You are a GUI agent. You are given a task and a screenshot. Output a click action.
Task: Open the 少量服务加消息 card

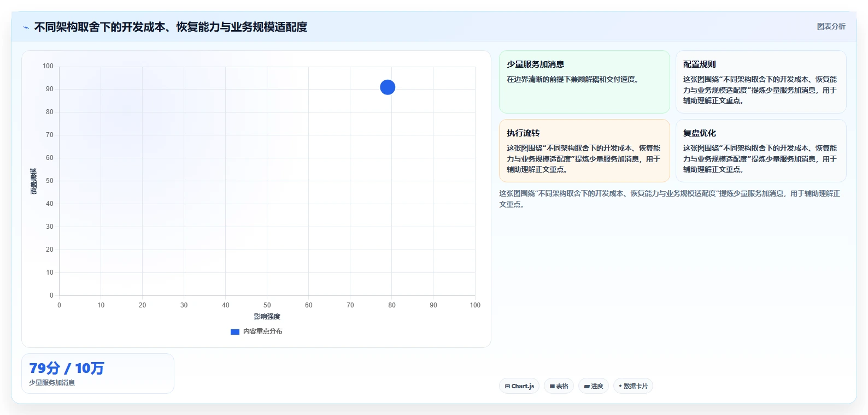(584, 82)
